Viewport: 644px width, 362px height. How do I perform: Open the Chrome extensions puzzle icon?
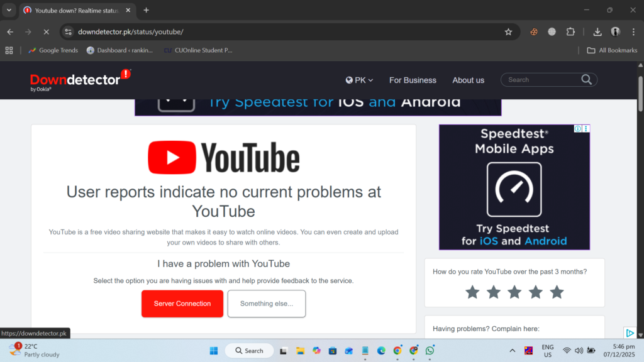click(571, 31)
